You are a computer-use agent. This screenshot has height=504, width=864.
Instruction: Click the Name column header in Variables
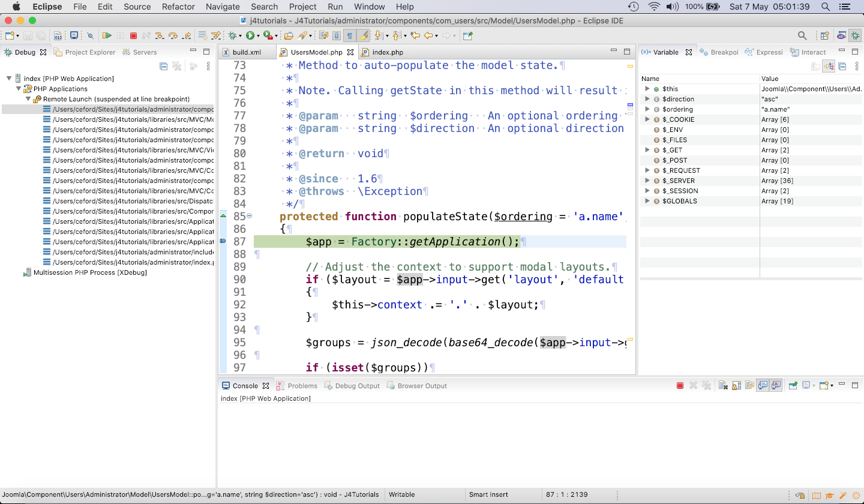(700, 79)
